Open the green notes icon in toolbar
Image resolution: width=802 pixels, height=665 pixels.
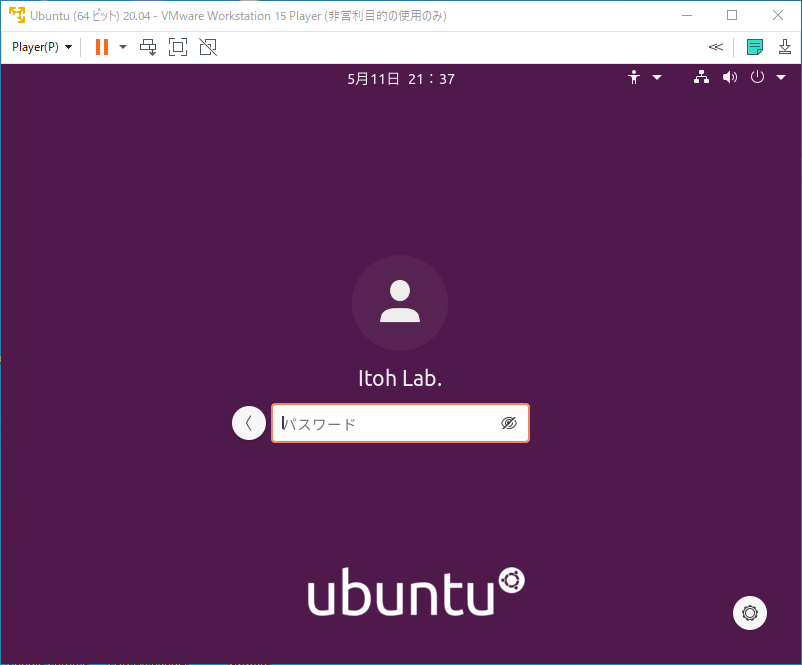[x=755, y=47]
